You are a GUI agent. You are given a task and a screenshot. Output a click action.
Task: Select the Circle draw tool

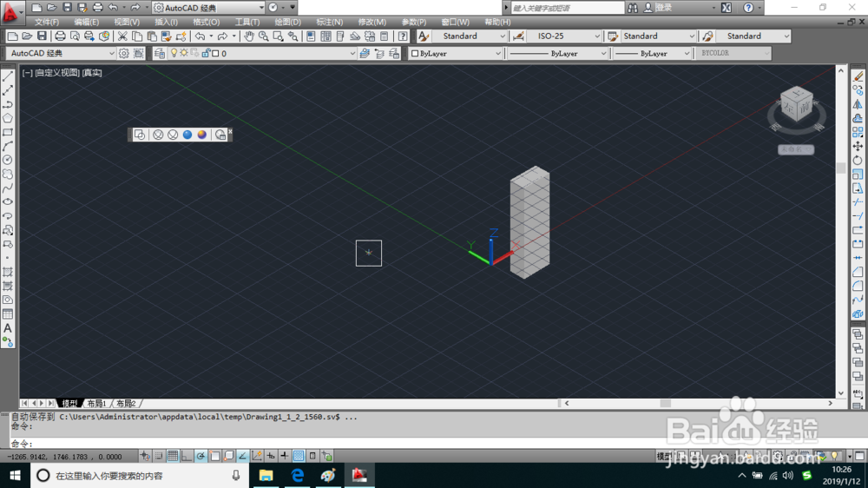tap(8, 160)
